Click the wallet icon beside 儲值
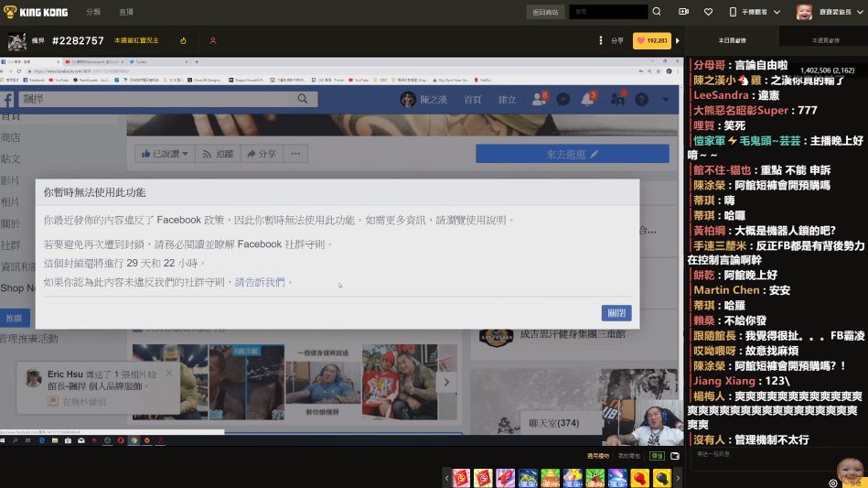Image resolution: width=868 pixels, height=488 pixels. pyautogui.click(x=675, y=455)
